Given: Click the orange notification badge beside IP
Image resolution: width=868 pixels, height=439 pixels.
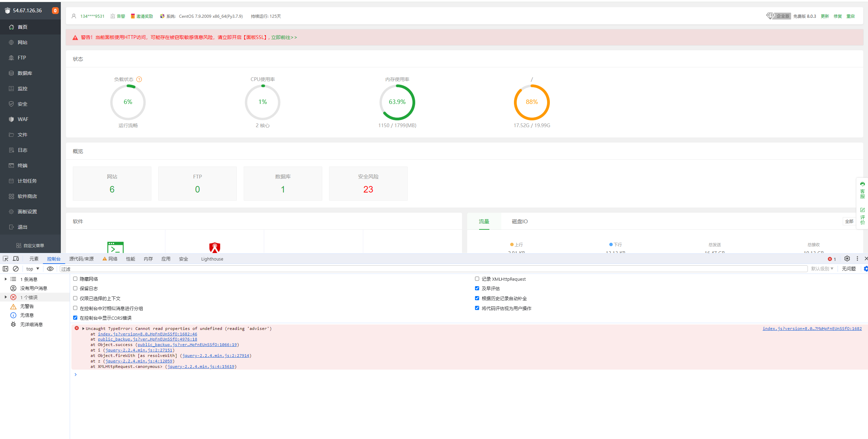Looking at the screenshot, I should 55,11.
